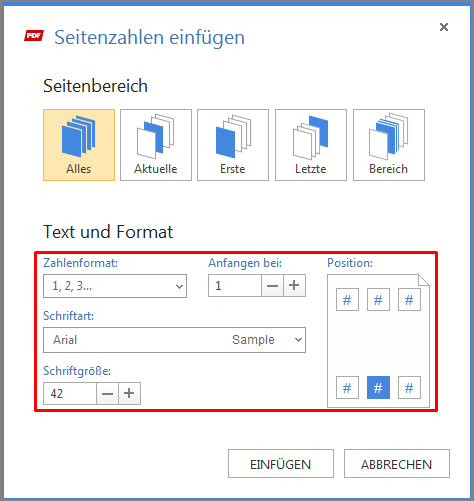
Task: Pick the Erste page range icon
Action: point(233,145)
